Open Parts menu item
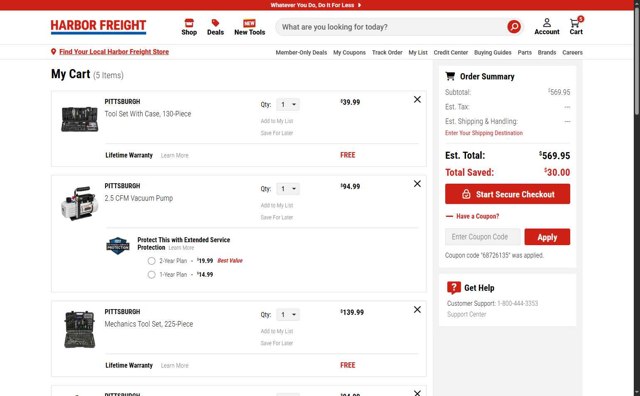Screen dimensions: 640x396 524,53
